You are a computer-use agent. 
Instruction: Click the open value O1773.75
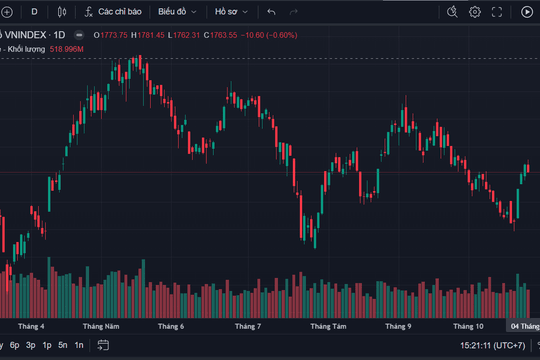[110, 35]
